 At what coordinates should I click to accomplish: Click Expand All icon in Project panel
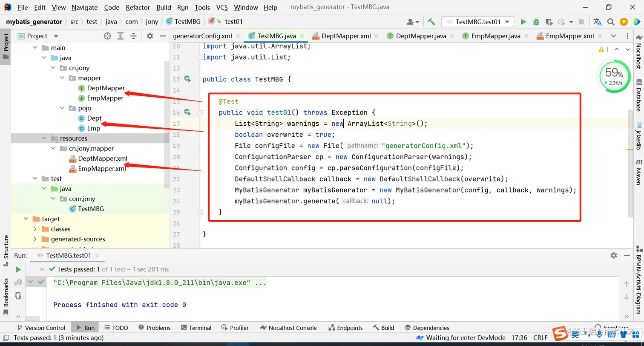pyautogui.click(x=121, y=36)
